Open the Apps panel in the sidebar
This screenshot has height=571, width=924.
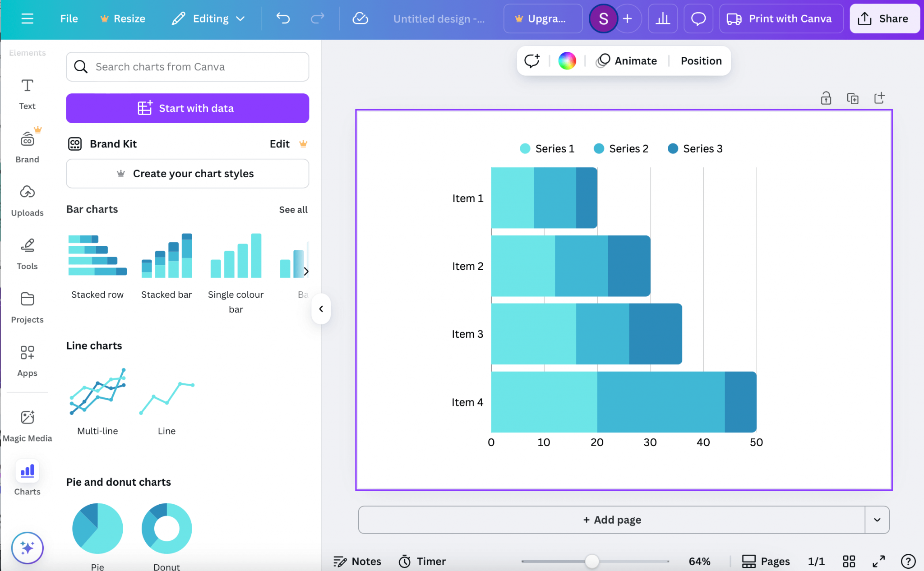(27, 361)
